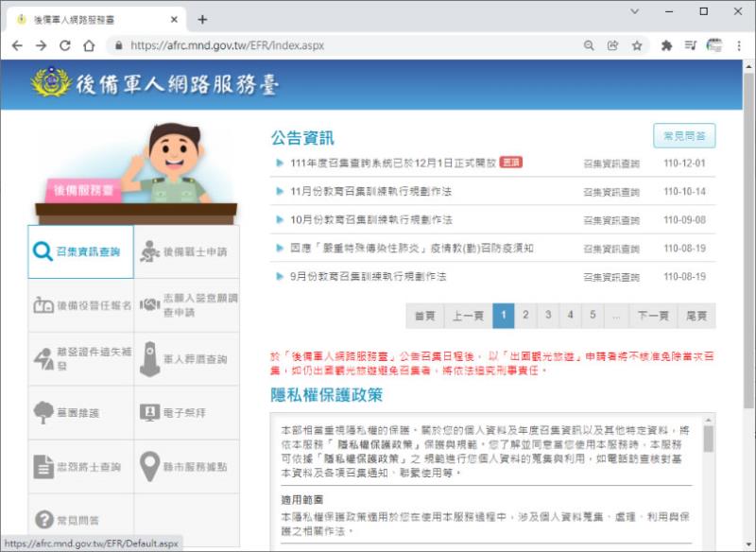Jump to 尾頁 last announcements page

coord(696,316)
